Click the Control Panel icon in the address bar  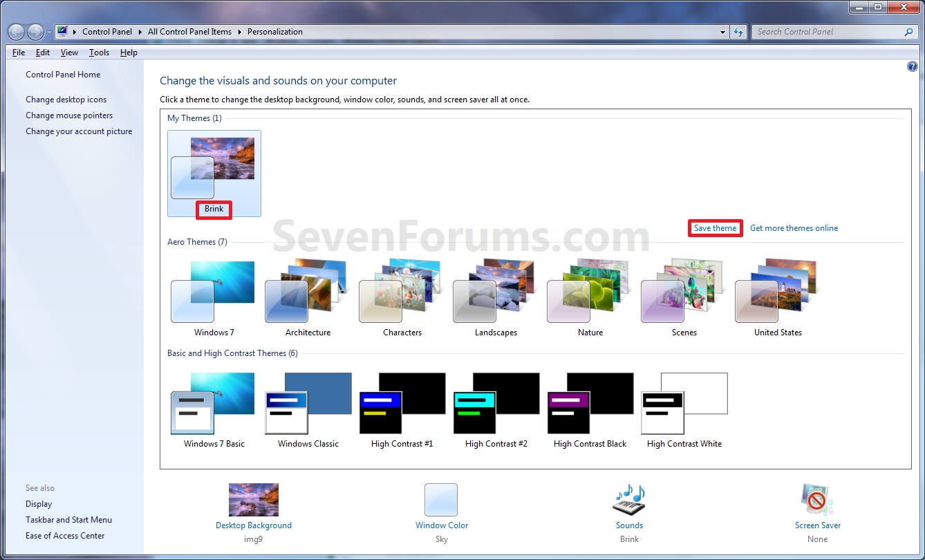click(x=62, y=31)
